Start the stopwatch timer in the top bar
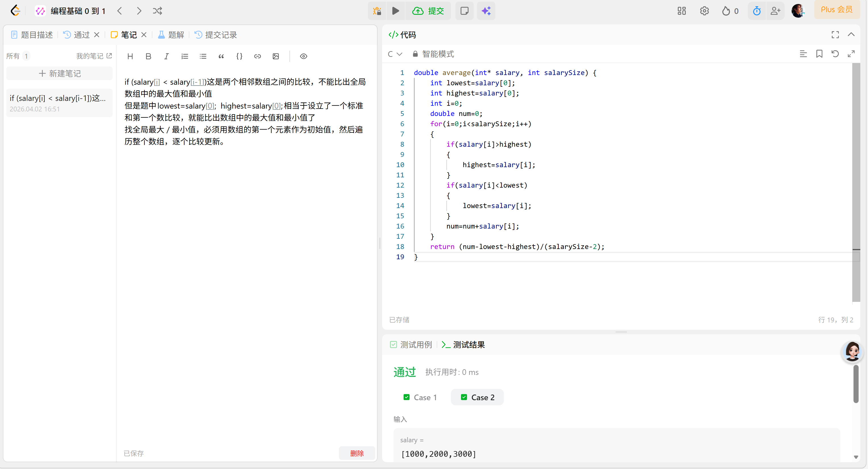868x469 pixels. tap(757, 11)
